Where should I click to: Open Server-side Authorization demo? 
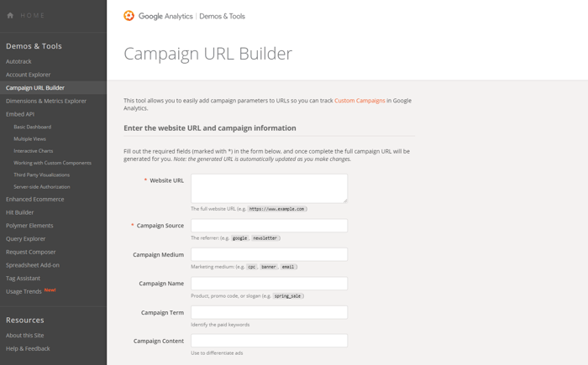click(42, 186)
